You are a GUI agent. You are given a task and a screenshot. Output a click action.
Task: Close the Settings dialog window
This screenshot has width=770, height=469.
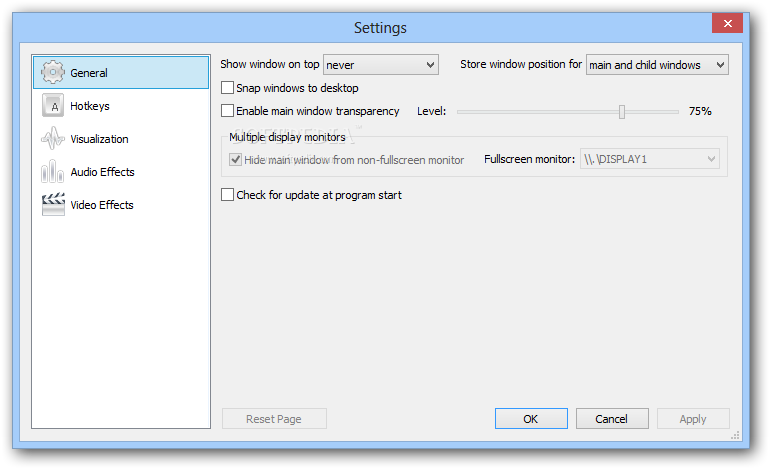pyautogui.click(x=727, y=23)
